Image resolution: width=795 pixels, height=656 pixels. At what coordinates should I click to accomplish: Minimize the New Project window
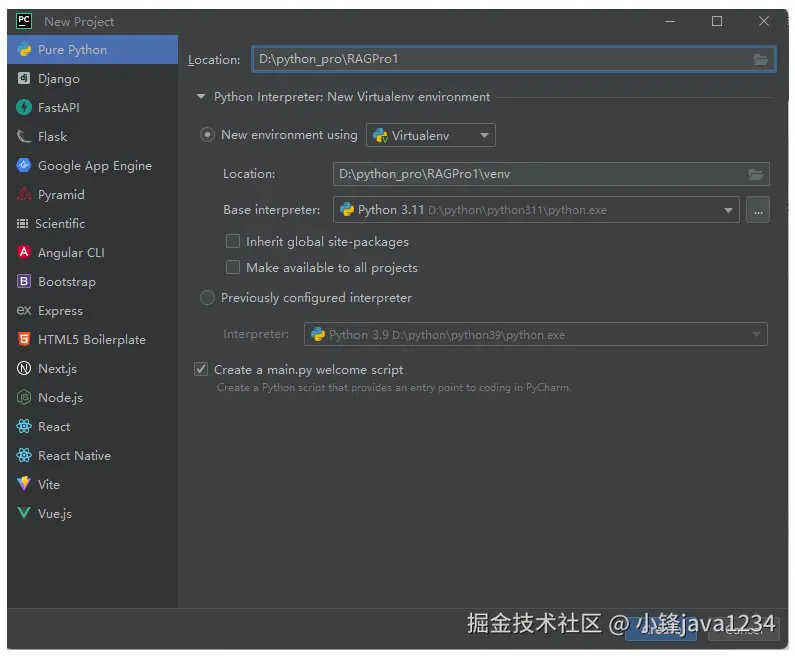click(670, 21)
